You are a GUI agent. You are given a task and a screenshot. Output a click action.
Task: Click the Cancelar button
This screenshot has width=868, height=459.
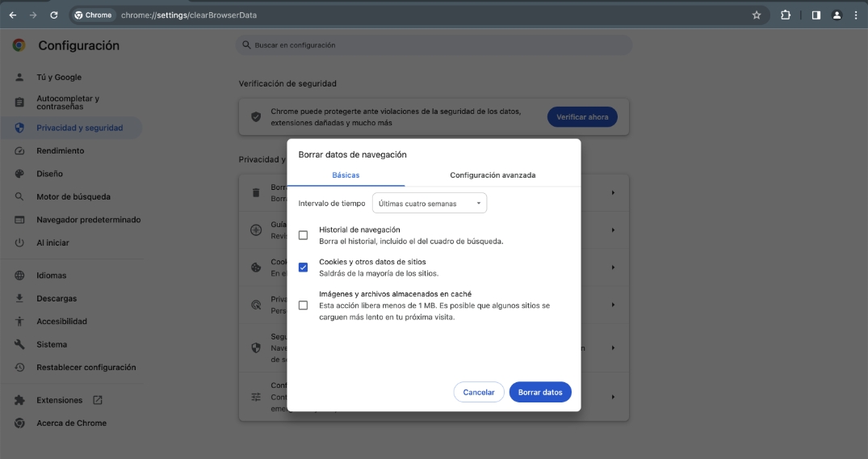(x=479, y=392)
